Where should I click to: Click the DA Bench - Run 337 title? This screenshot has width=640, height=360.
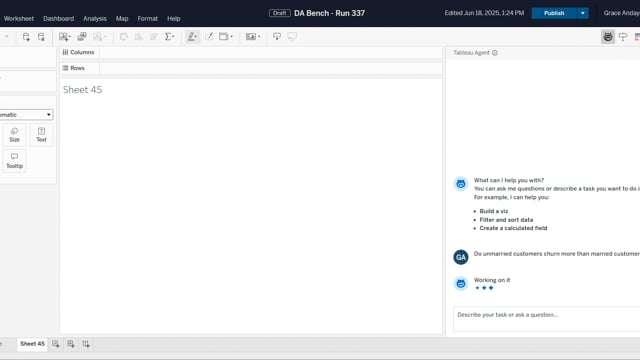[x=329, y=13]
